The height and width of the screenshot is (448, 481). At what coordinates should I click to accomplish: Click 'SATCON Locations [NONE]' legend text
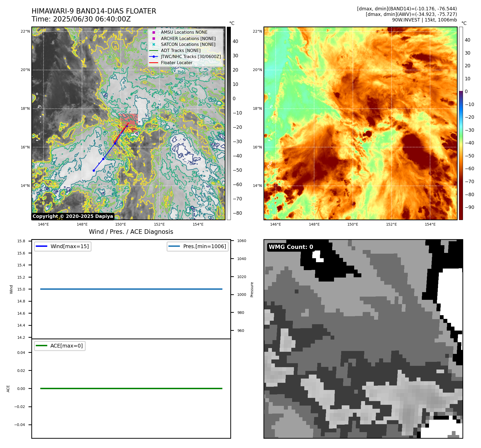[188, 45]
